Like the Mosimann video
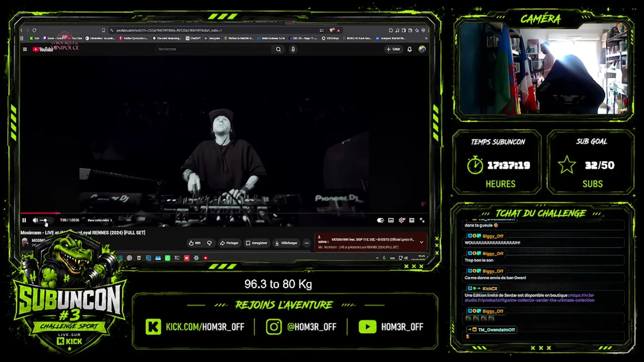This screenshot has width=644, height=362. [x=195, y=243]
